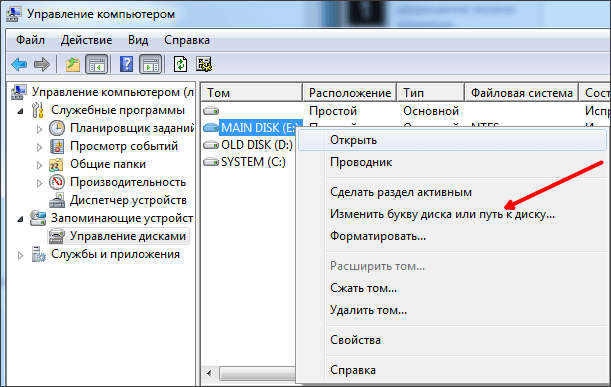This screenshot has width=611, height=387.
Task: Select the Планировщик заданий tree label
Action: point(132,128)
